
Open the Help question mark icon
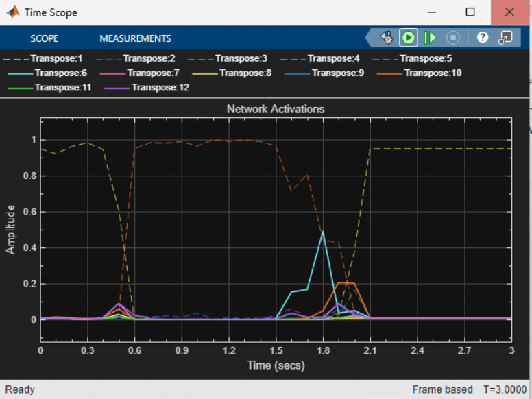[x=483, y=38]
